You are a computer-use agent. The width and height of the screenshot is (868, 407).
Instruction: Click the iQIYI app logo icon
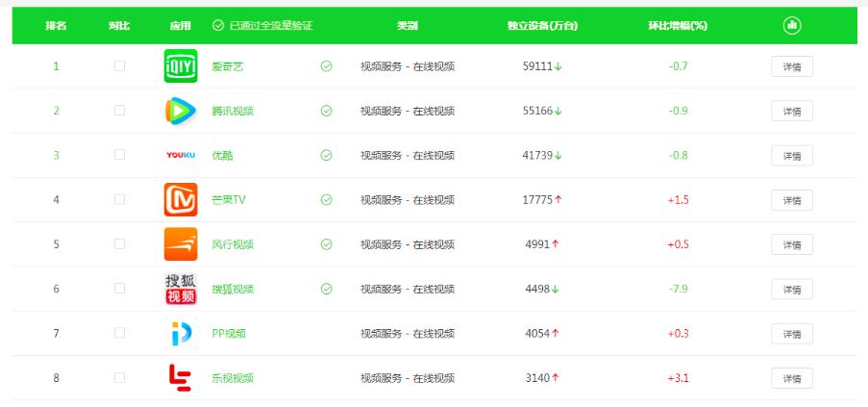click(181, 66)
